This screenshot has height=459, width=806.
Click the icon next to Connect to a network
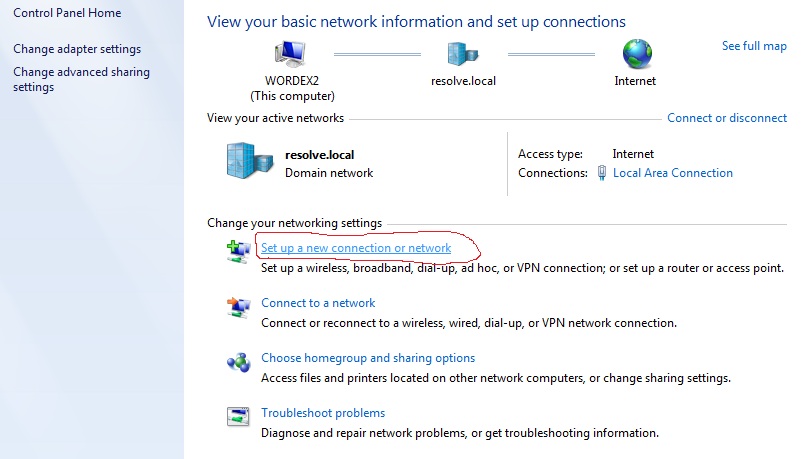pos(238,307)
